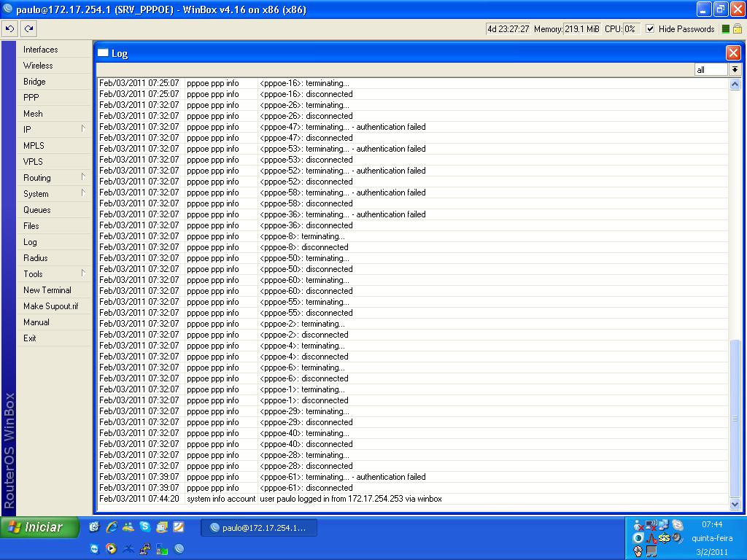Image resolution: width=747 pixels, height=560 pixels.
Task: Click the mouse-with-hand tray icon
Action: coord(638,551)
